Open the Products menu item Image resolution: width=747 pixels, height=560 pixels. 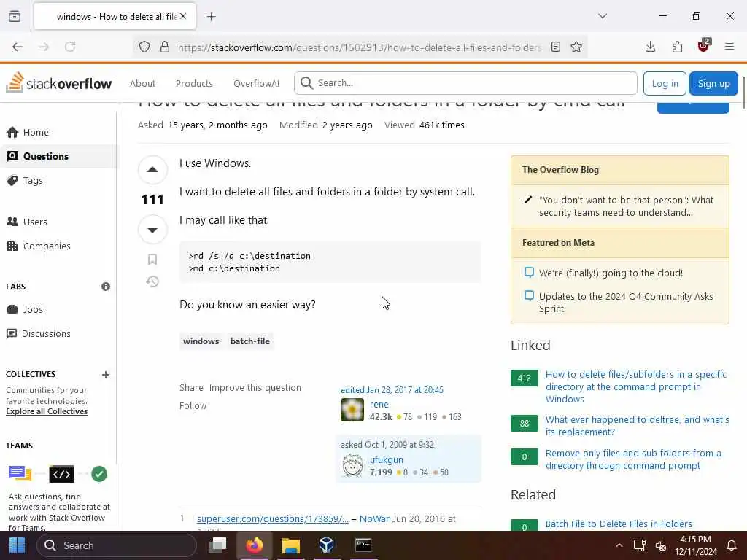[194, 83]
